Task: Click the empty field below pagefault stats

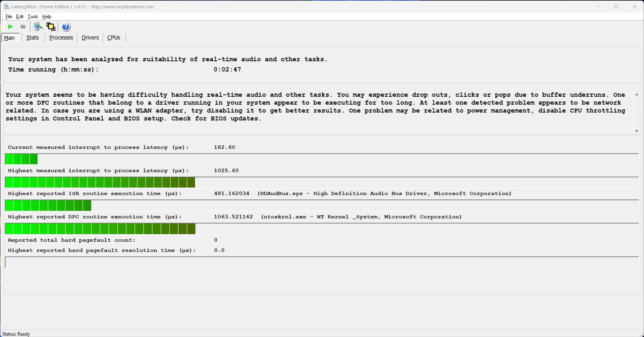Action: coord(321,262)
